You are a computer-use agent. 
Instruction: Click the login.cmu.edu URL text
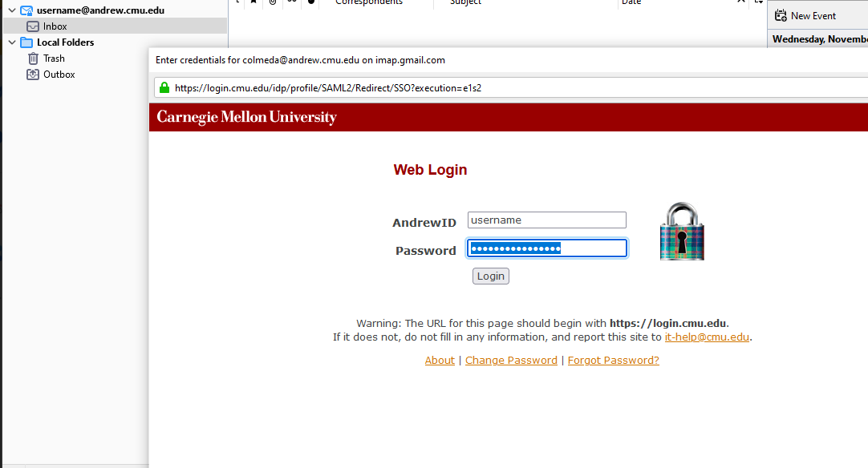(x=328, y=88)
